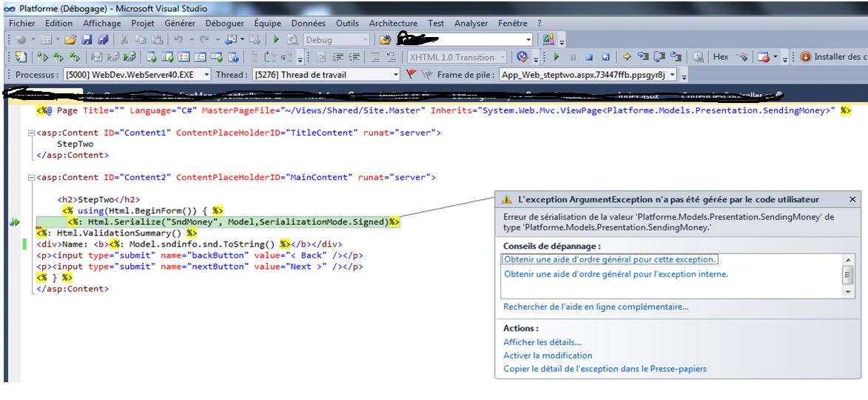This screenshot has height=400, width=868.
Task: Click 'Copier le détail de l'exception' link
Action: point(605,369)
